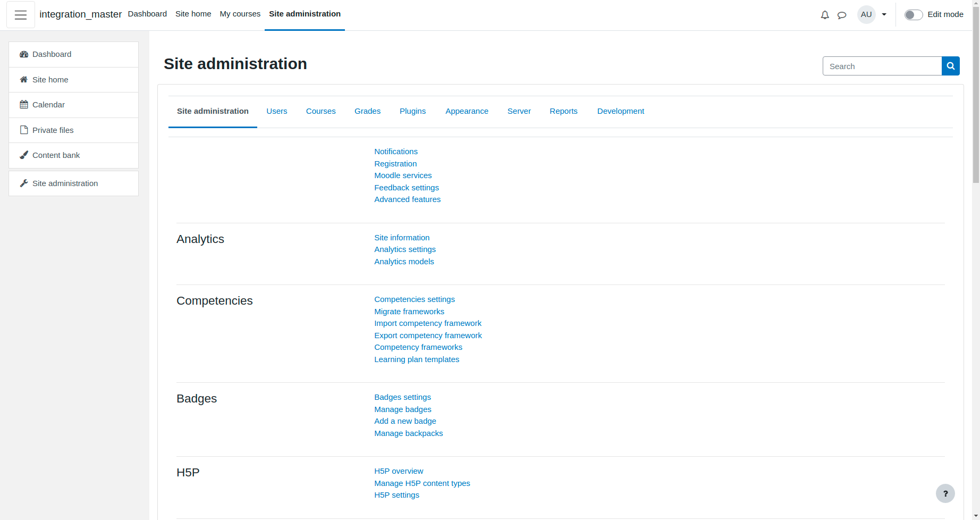
Task: Open Badges settings link
Action: pyautogui.click(x=403, y=397)
